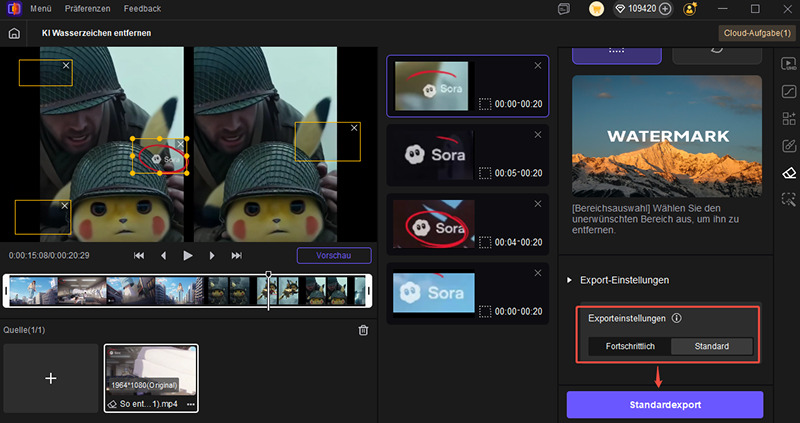This screenshot has height=423, width=800.
Task: Open the message center icon in title bar
Action: click(564, 9)
